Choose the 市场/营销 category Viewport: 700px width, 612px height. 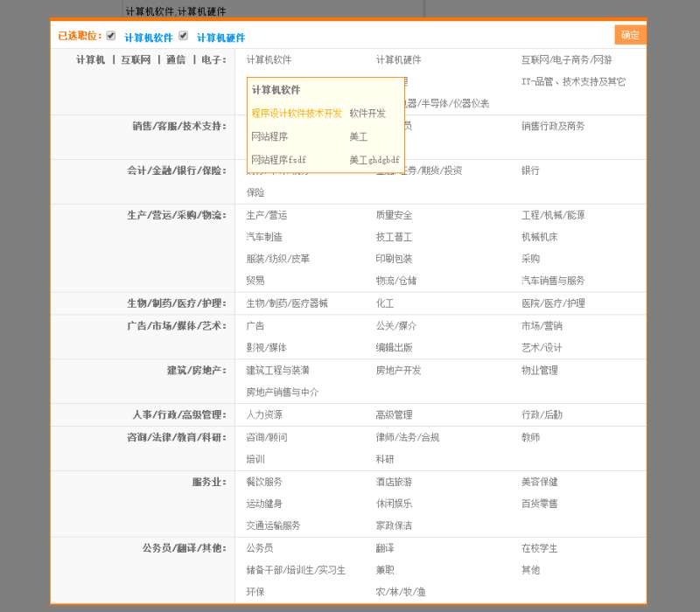click(542, 326)
